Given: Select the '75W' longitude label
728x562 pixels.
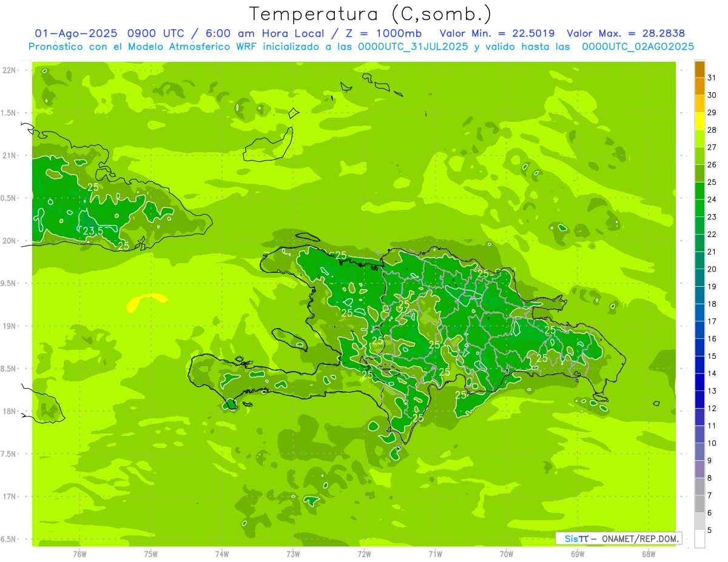Looking at the screenshot, I should [x=151, y=554].
